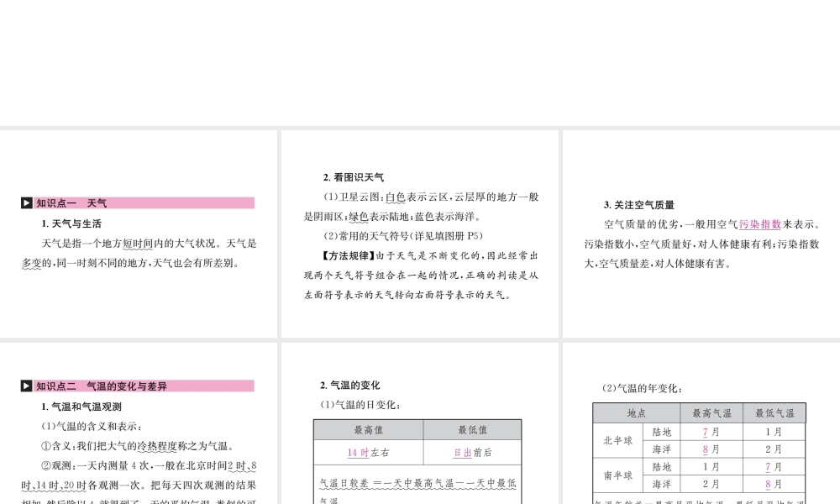Click the subheading 1. 气温和气温观测

pos(81,407)
